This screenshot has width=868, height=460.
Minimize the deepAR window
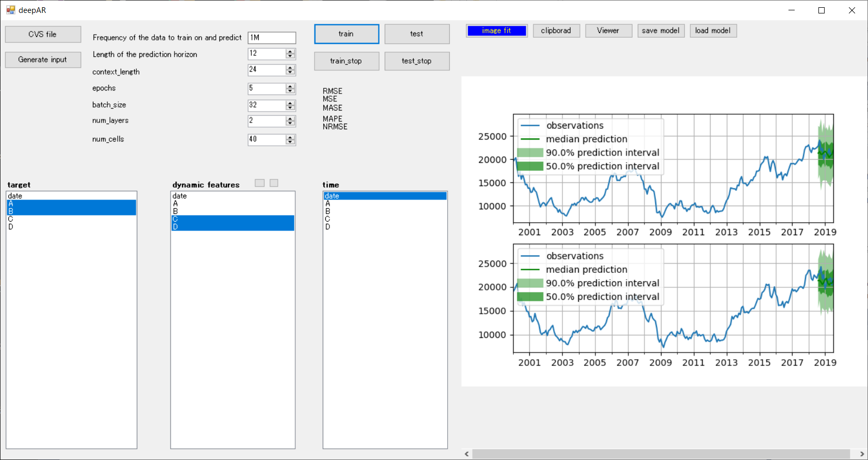[792, 10]
